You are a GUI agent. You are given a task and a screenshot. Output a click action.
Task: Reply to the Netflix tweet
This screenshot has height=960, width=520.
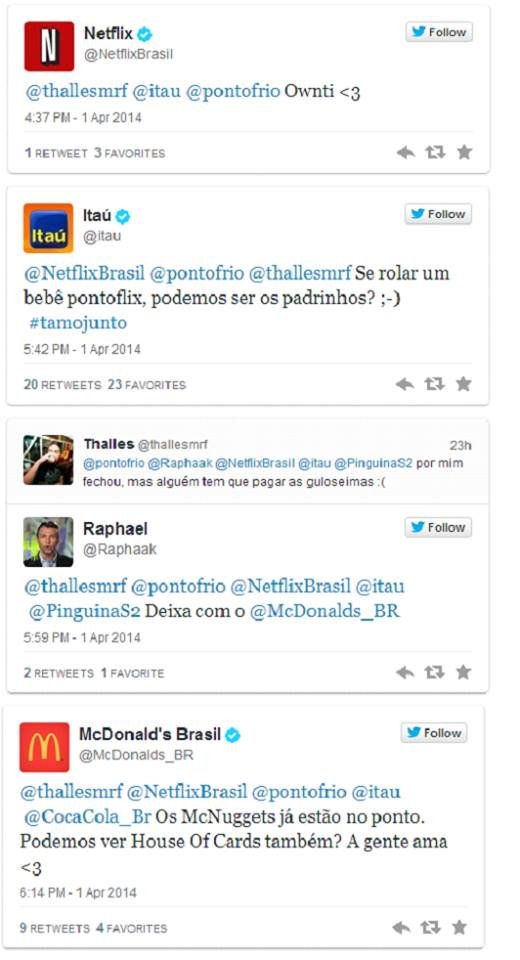405,152
